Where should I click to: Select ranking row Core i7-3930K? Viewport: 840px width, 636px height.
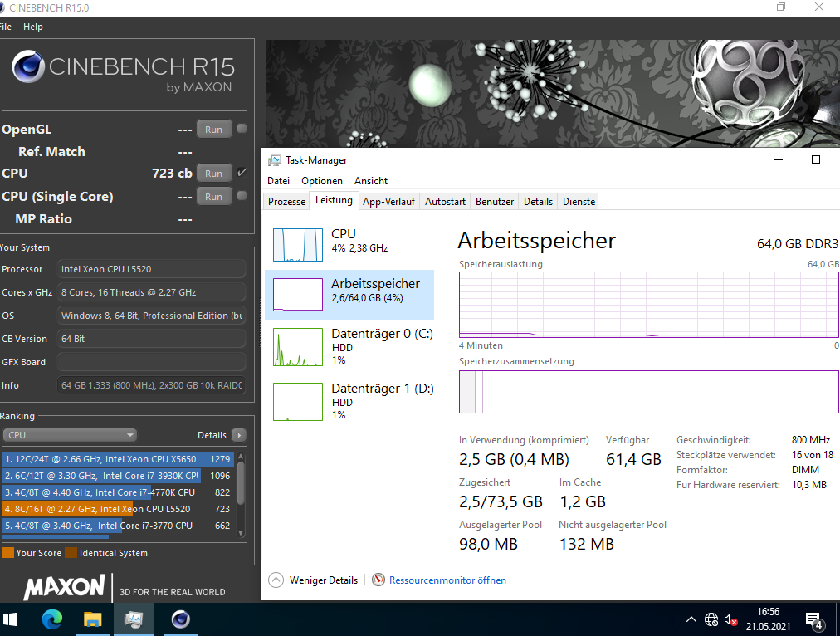pos(118,476)
